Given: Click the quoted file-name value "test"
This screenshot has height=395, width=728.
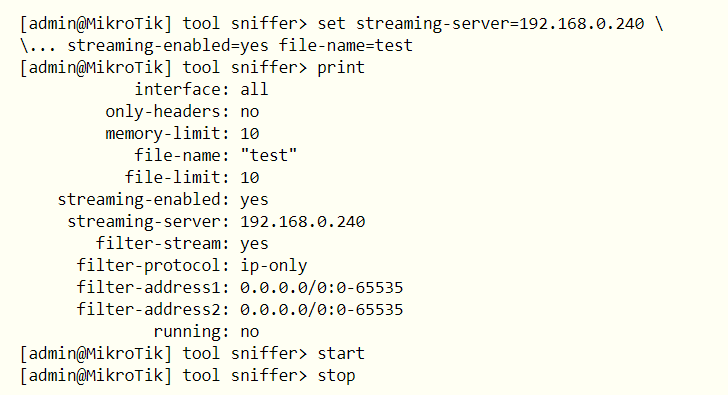Looking at the screenshot, I should (268, 155).
